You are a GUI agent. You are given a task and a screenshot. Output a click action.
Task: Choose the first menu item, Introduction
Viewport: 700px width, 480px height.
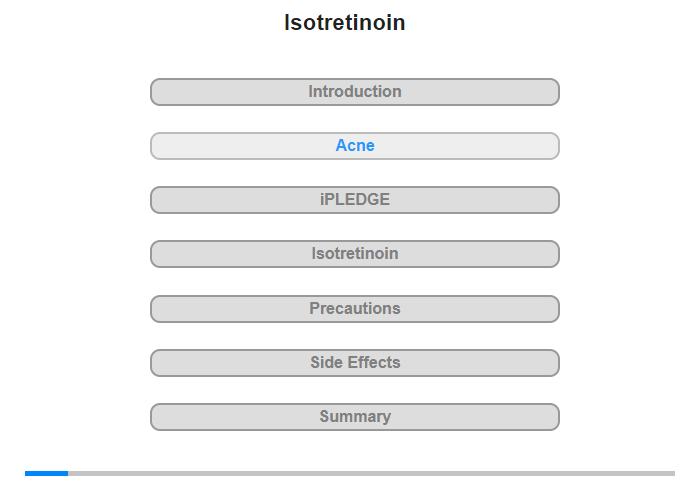355,92
